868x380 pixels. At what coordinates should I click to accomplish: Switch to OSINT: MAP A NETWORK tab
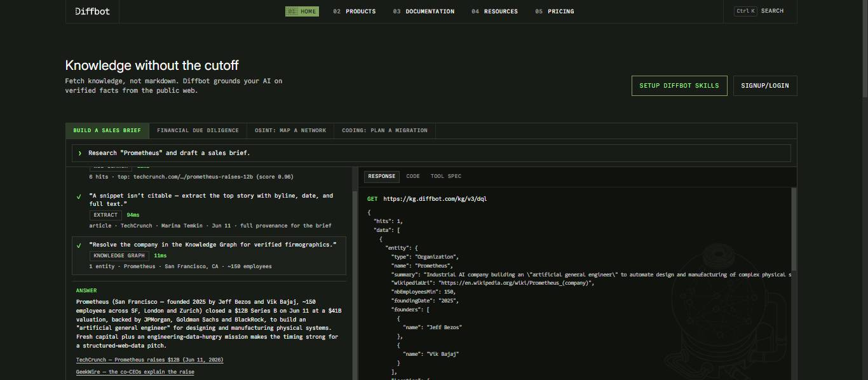pyautogui.click(x=290, y=130)
